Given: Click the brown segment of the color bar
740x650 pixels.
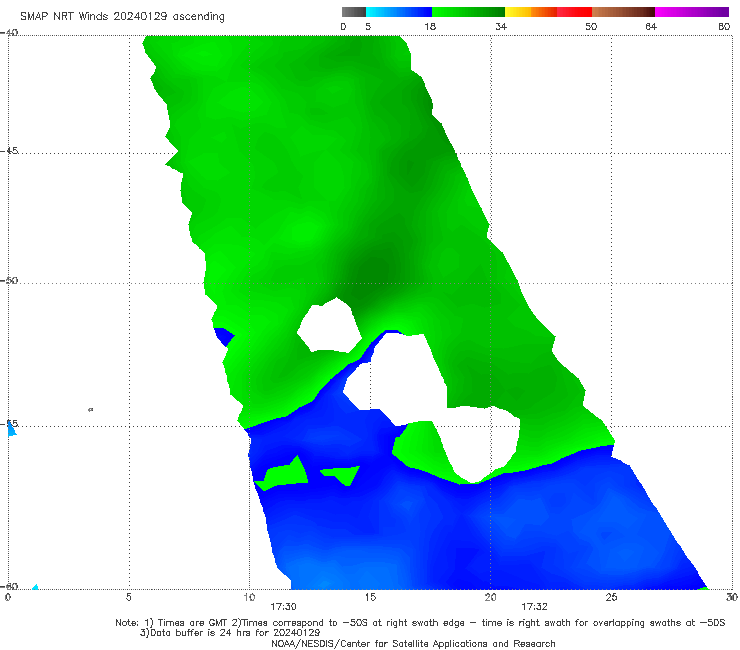Looking at the screenshot, I should point(623,12).
